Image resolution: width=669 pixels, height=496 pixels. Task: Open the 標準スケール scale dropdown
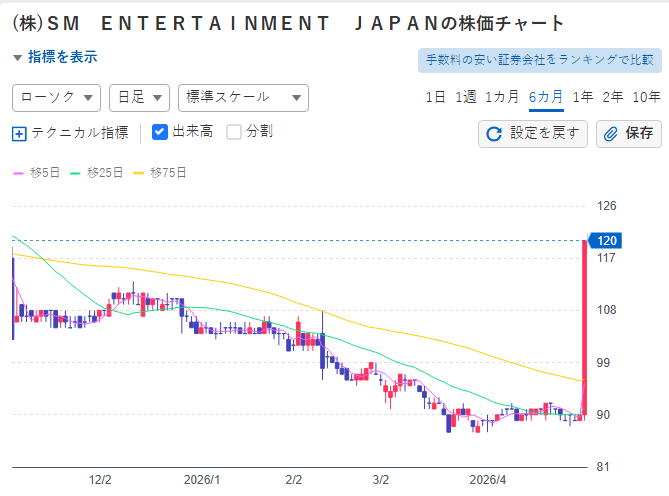click(243, 98)
